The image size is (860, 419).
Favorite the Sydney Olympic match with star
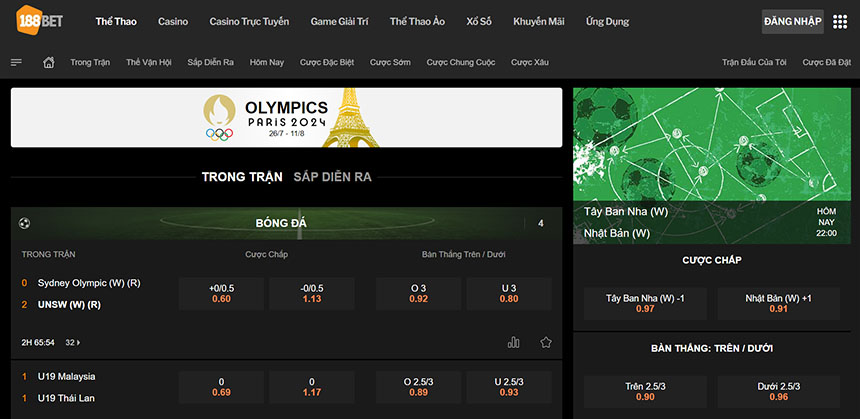pos(546,342)
